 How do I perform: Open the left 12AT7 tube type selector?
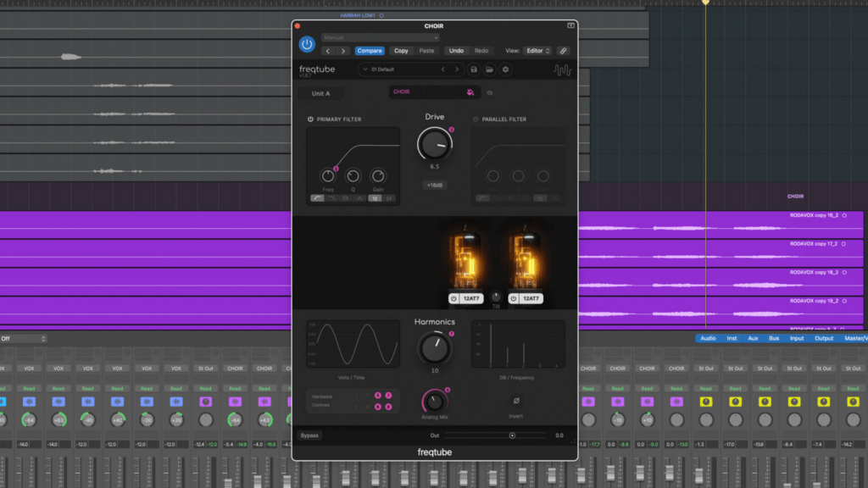pos(471,298)
